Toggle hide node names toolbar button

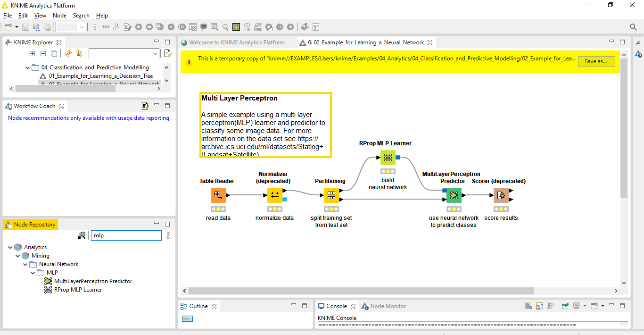(258, 27)
